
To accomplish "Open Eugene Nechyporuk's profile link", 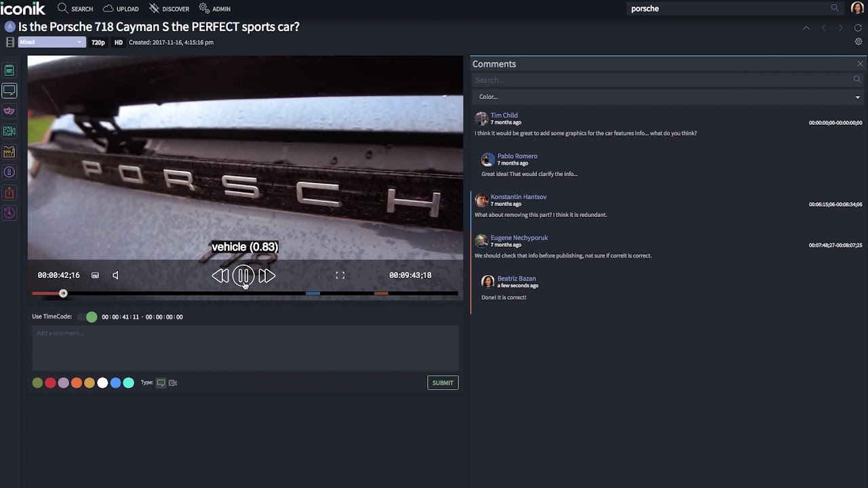I will (x=519, y=238).
